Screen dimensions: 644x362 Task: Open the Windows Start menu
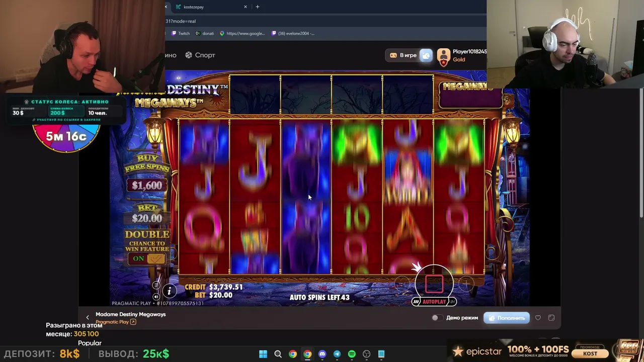(x=263, y=354)
